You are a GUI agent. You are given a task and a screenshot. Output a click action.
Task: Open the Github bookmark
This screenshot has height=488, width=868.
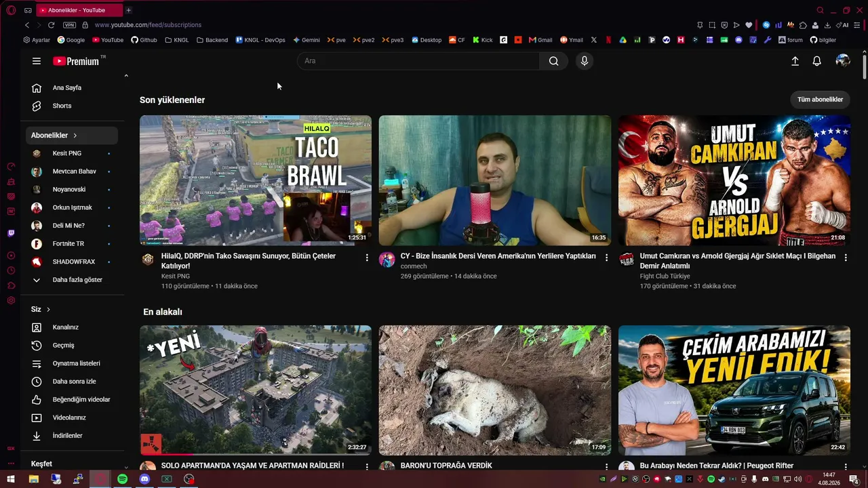[x=144, y=40]
